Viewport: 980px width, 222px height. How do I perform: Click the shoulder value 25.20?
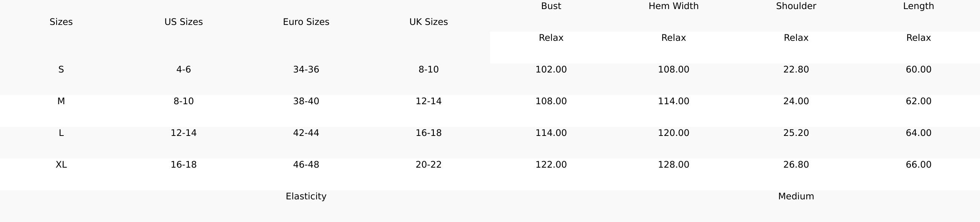[x=796, y=133]
